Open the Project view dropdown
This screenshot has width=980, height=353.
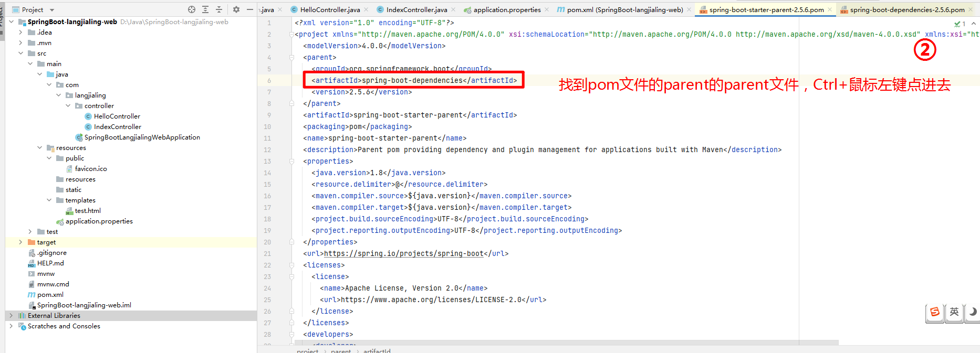pos(51,10)
